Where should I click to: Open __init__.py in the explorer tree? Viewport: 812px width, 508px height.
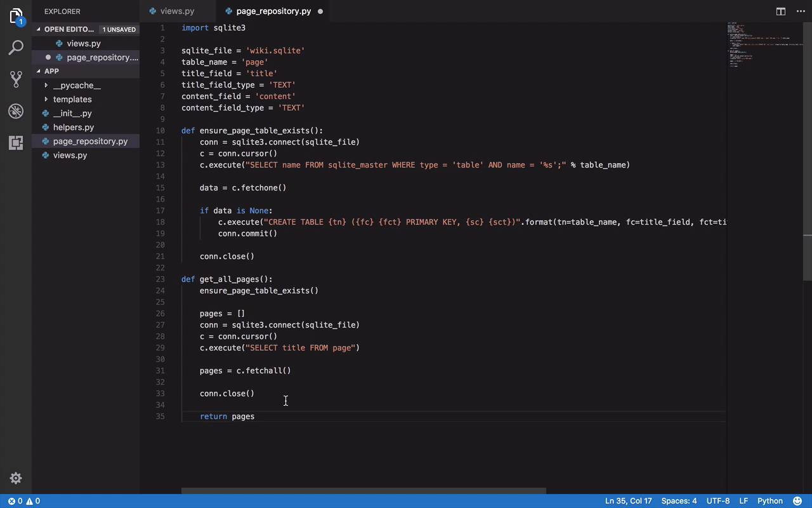click(x=72, y=114)
